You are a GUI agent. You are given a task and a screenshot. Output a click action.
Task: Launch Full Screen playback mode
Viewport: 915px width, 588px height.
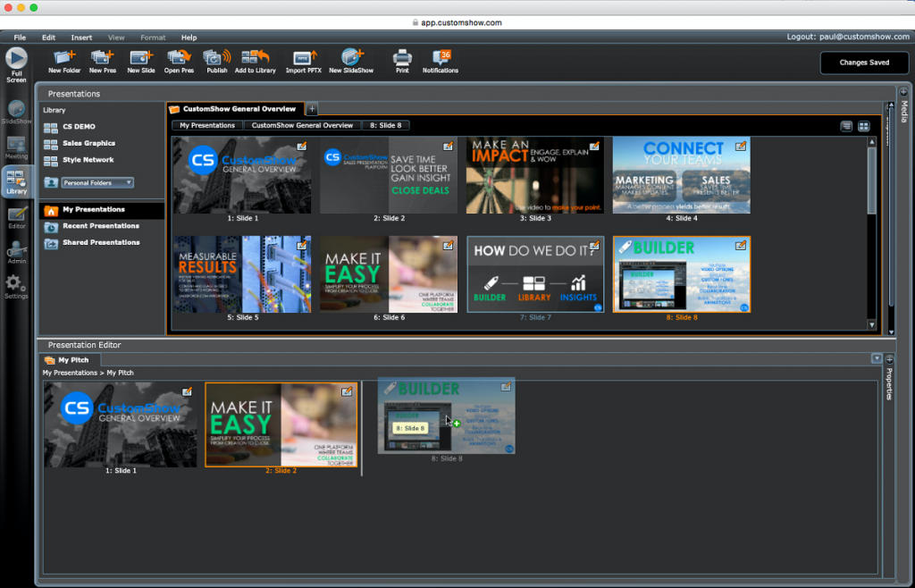[x=16, y=64]
